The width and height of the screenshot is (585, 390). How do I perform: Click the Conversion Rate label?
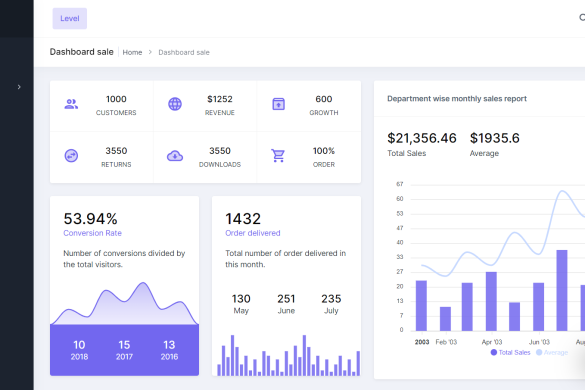(93, 233)
